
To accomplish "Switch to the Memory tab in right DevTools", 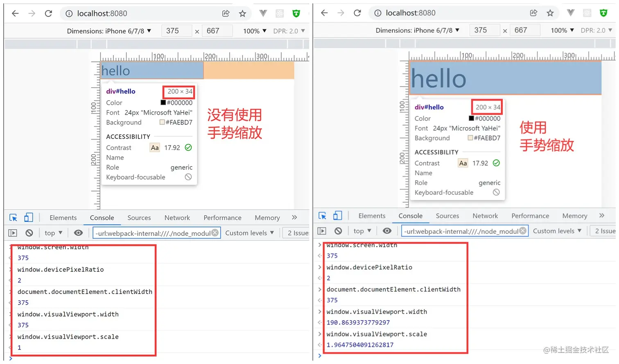I will 575,216.
